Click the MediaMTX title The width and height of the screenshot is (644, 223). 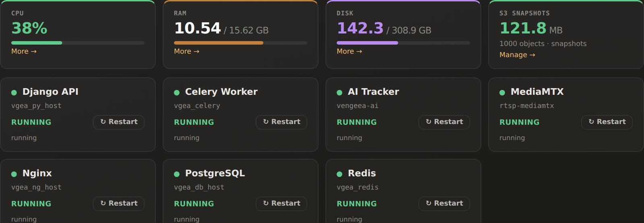point(537,92)
